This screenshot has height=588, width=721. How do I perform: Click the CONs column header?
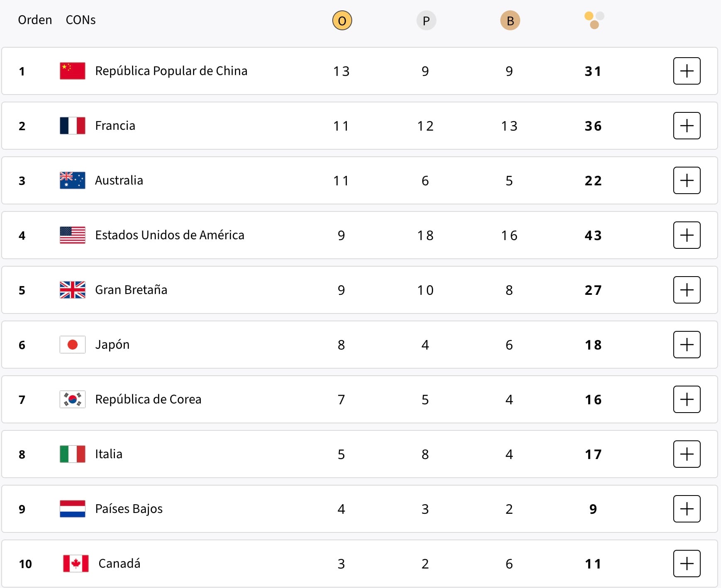click(x=80, y=20)
